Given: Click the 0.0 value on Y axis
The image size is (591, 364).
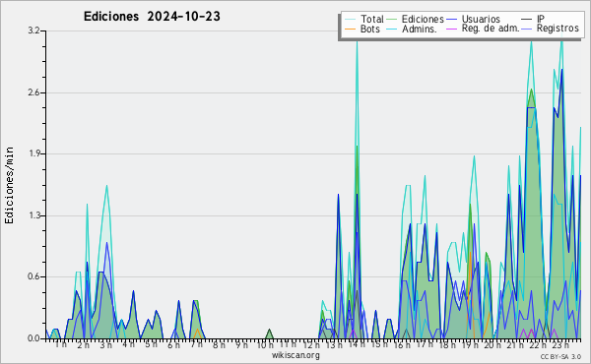Looking at the screenshot, I should pos(33,338).
